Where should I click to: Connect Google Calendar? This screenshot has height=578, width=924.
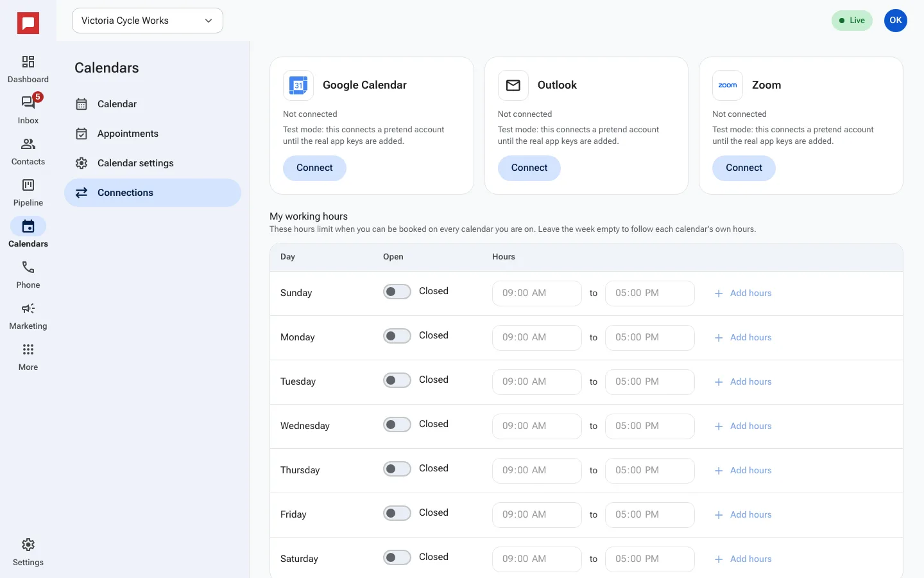pyautogui.click(x=314, y=168)
